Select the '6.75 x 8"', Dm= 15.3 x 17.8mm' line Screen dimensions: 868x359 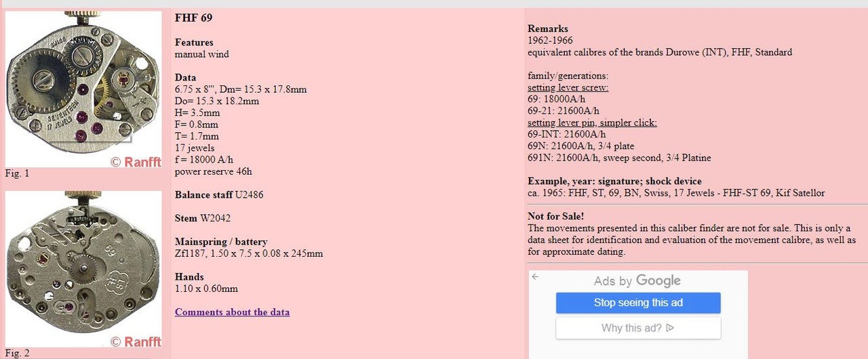tap(241, 89)
